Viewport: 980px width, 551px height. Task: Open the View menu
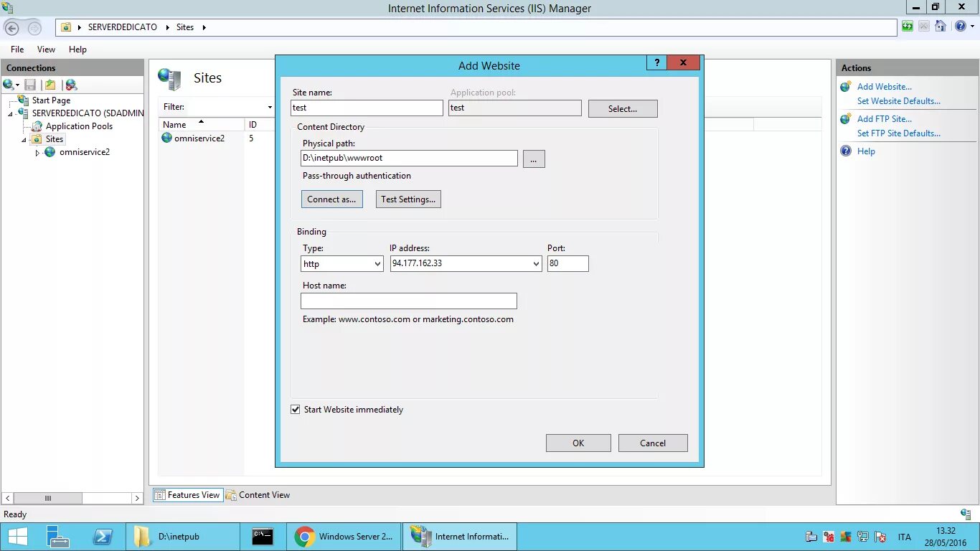click(46, 50)
